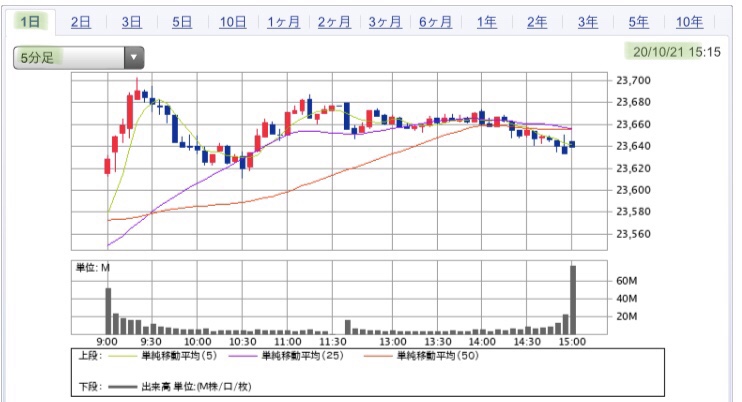
Task: Click the 出来高 単位 legend text
Action: click(x=196, y=386)
